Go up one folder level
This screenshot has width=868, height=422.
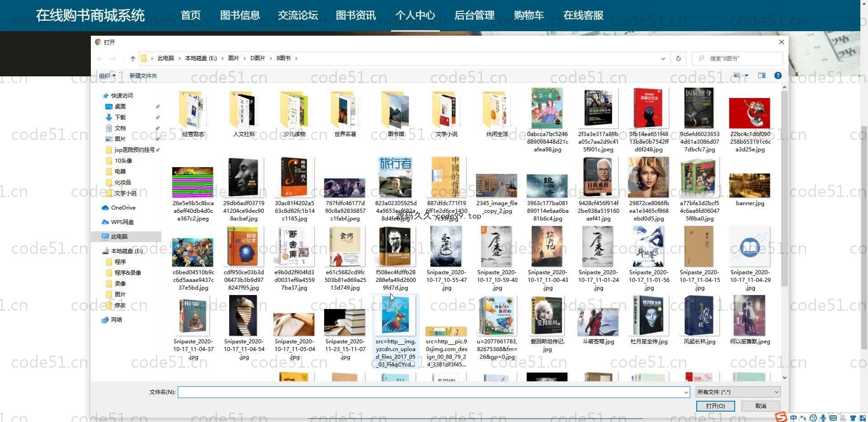click(132, 58)
